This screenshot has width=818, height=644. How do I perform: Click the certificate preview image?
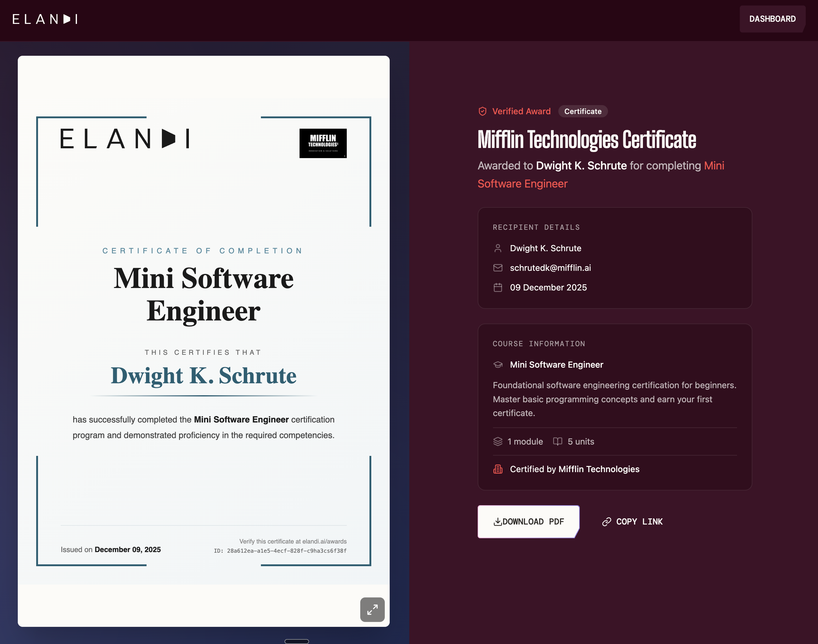coord(203,341)
